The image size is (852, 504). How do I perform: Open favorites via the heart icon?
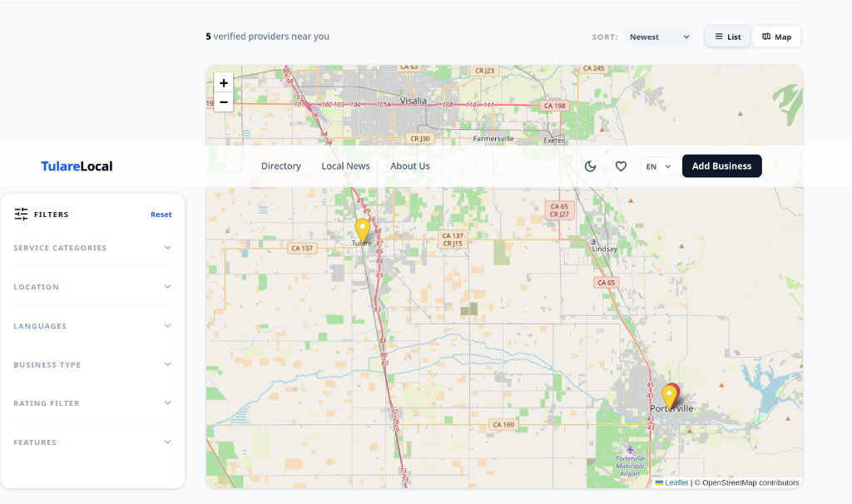point(621,166)
